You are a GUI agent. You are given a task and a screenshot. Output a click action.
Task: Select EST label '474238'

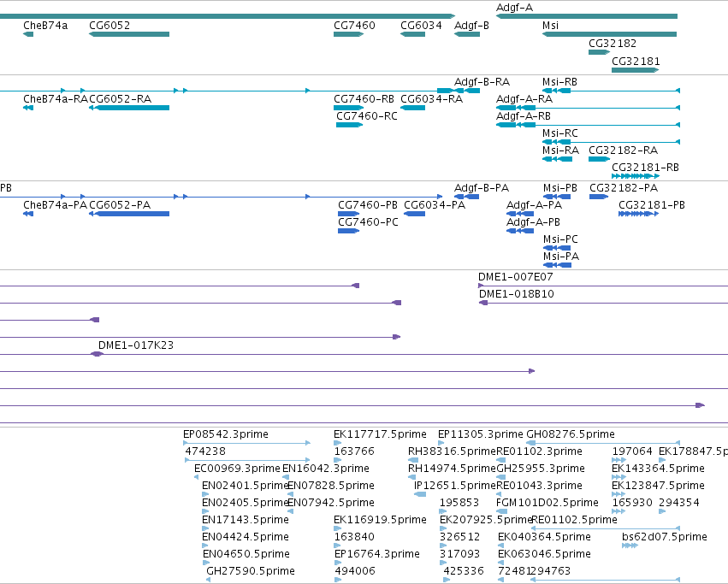[205, 451]
